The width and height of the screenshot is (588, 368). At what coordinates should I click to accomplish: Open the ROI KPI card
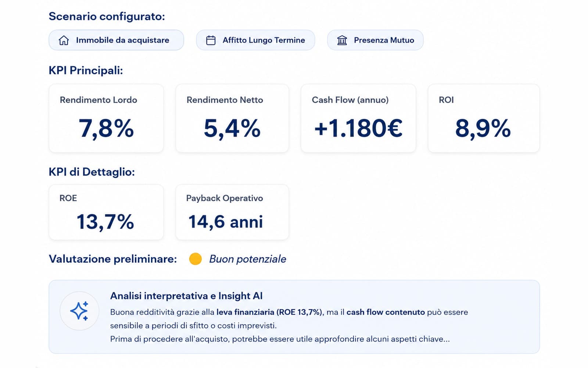tap(484, 118)
